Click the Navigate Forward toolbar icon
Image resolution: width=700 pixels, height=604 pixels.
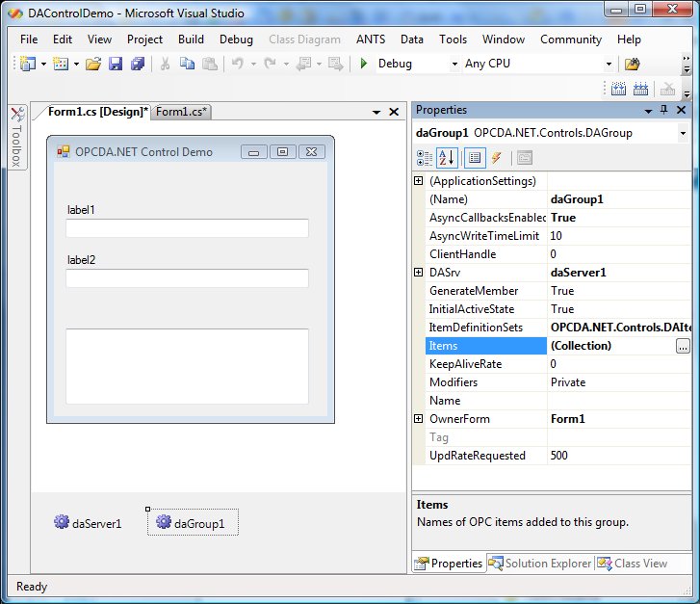(x=335, y=64)
